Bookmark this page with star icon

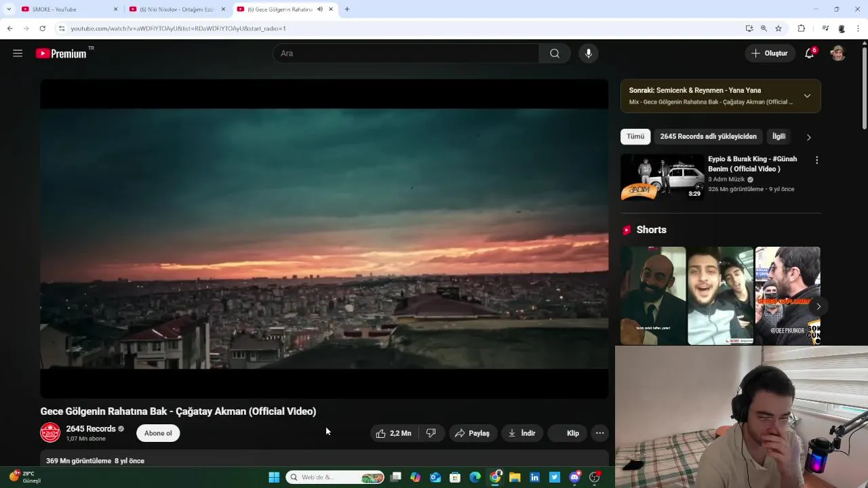[778, 28]
